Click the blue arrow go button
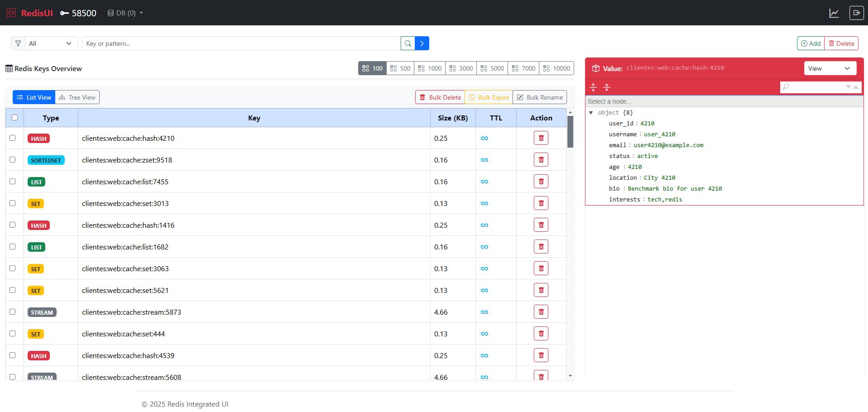Screen dimensions: 868x412 [x=422, y=43]
